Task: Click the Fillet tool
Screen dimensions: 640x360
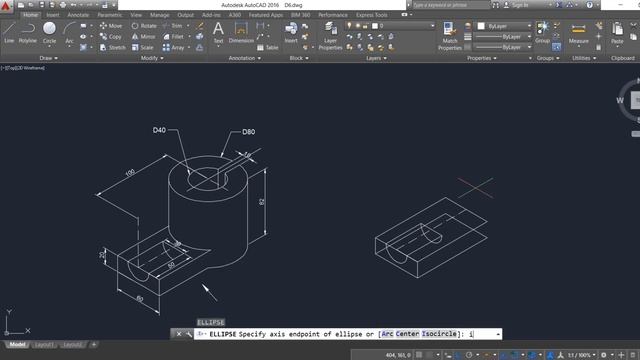Action: [173, 37]
